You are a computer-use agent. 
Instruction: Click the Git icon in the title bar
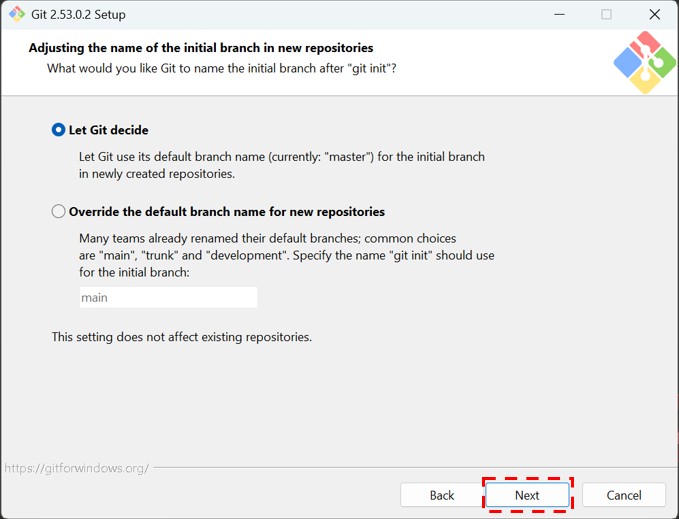(16, 15)
